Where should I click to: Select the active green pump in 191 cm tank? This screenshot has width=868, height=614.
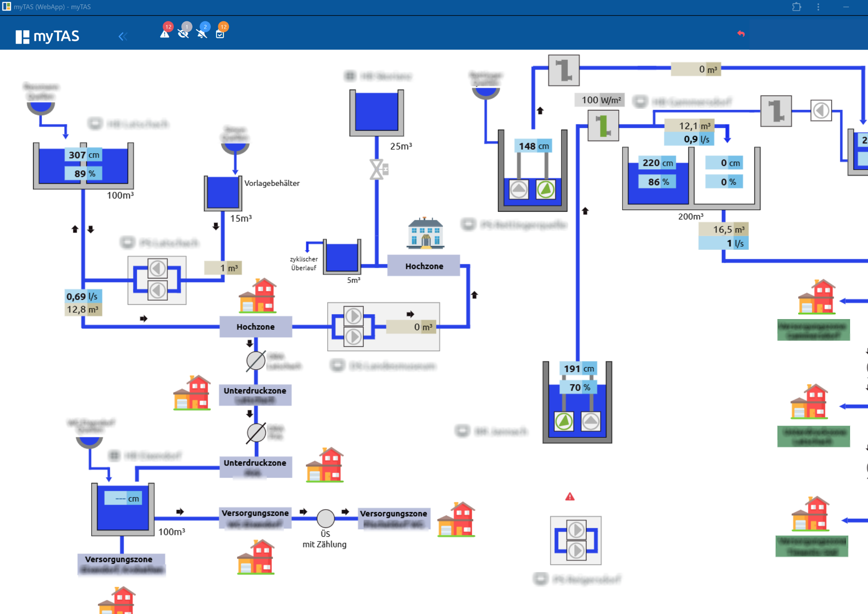click(x=564, y=421)
